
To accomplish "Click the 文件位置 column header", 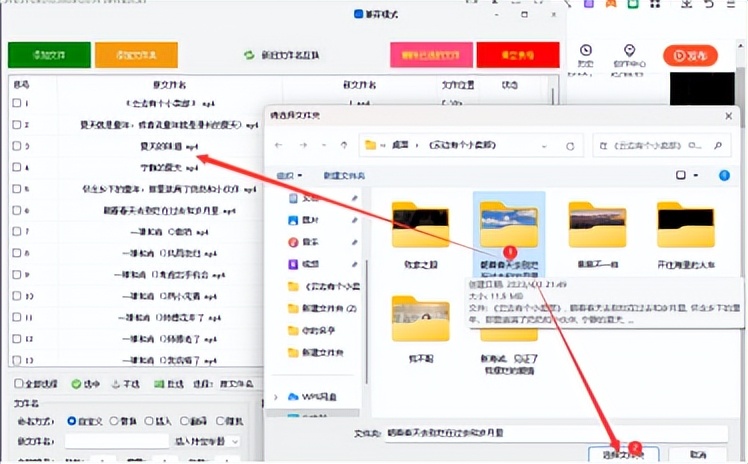I will (x=457, y=85).
